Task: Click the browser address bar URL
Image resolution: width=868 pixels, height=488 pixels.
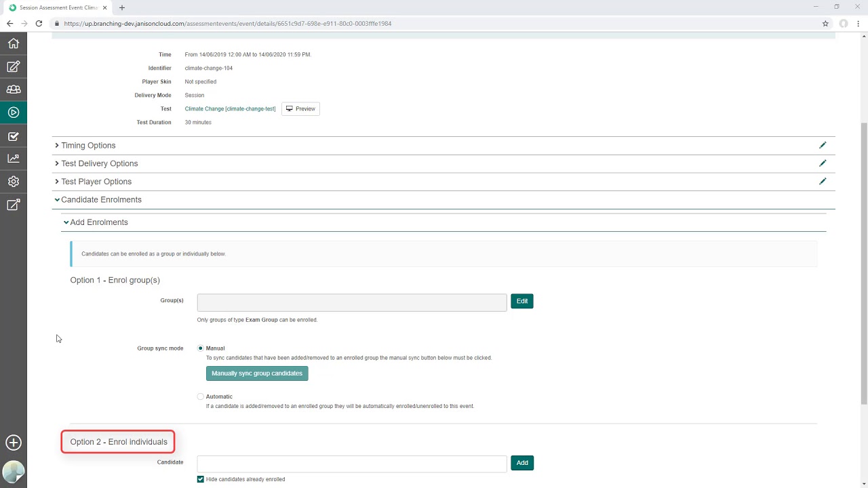Action: (227, 23)
